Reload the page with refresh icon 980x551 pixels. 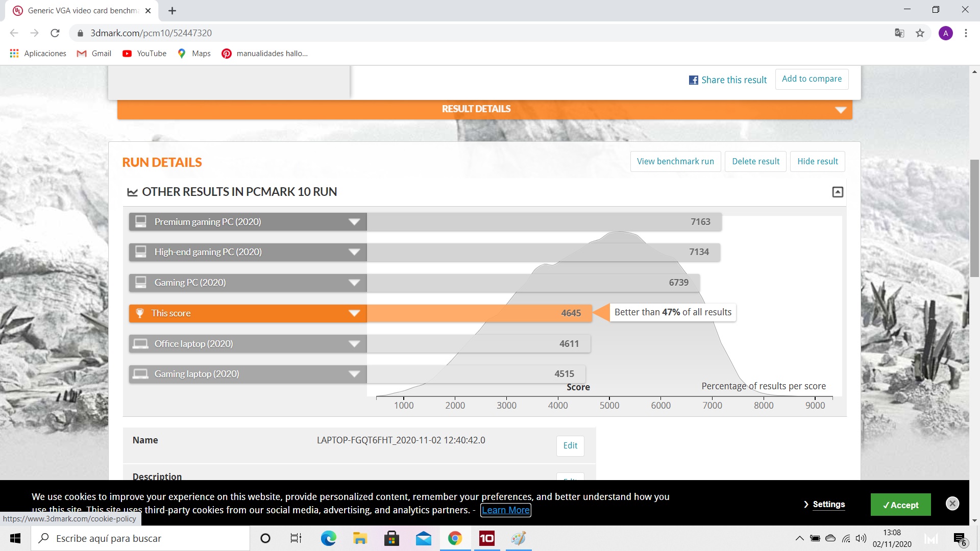[x=55, y=33]
